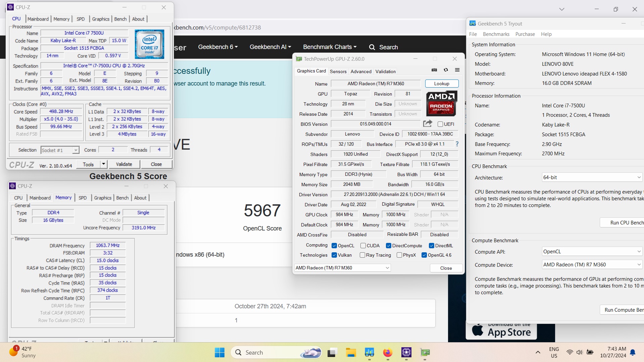This screenshot has width=644, height=362.
Task: Click the BIOS export share icon in GPU-Z
Action: coord(428,123)
